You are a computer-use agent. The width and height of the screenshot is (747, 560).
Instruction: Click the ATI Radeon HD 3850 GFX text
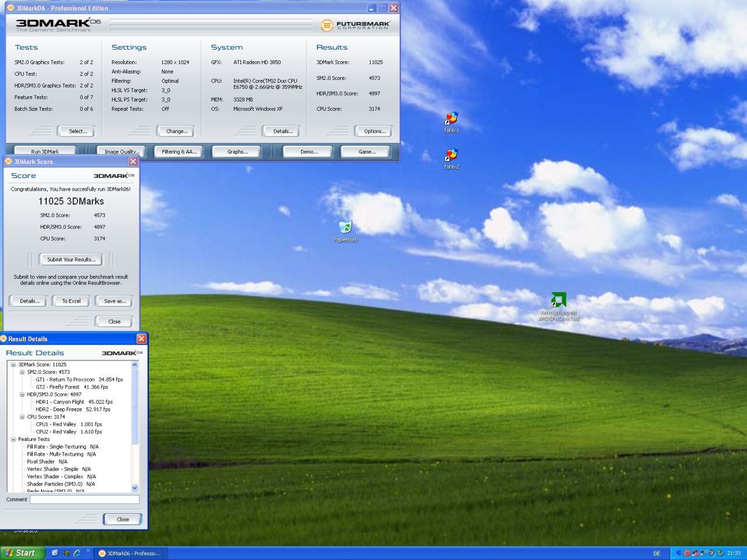tap(257, 62)
